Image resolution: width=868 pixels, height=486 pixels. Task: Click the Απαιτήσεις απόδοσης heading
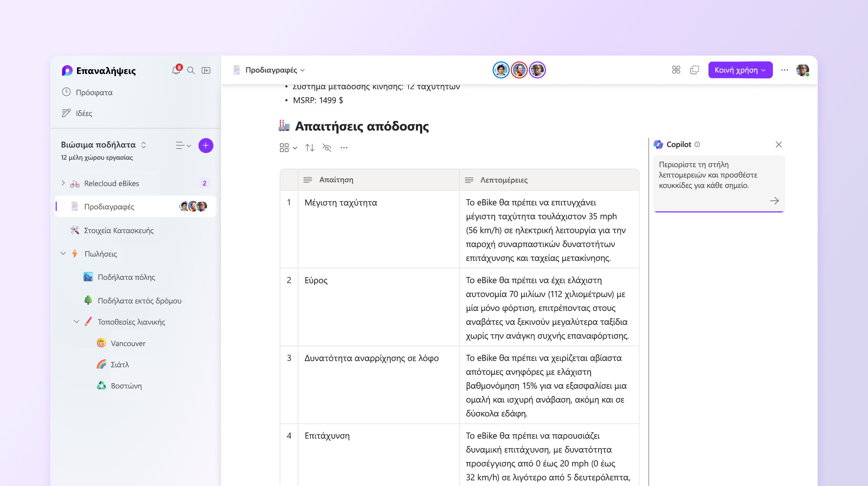(x=362, y=126)
